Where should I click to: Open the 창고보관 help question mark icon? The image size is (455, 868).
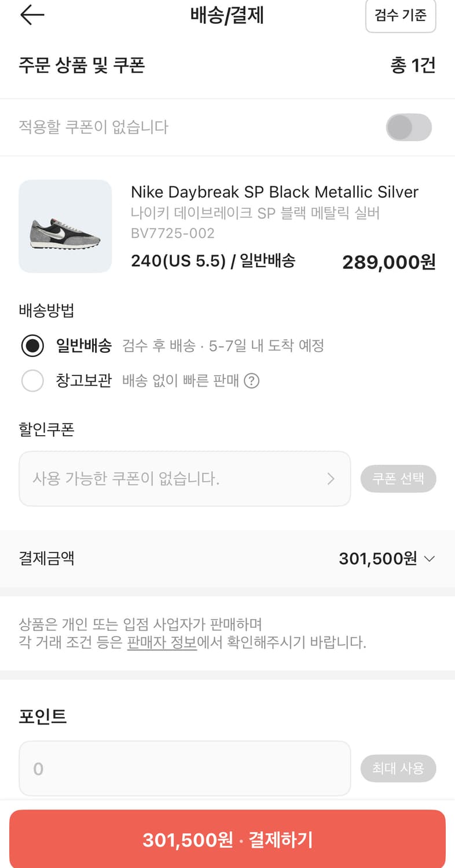pyautogui.click(x=251, y=381)
